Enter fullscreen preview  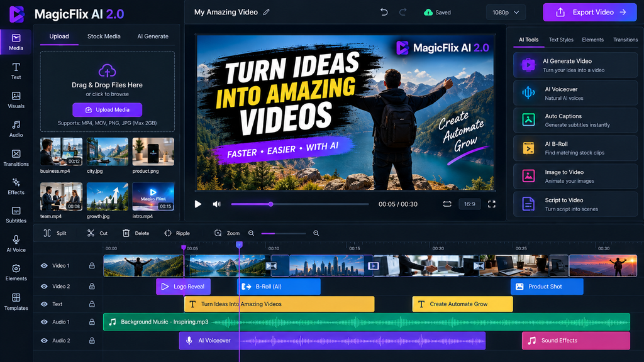click(x=492, y=204)
